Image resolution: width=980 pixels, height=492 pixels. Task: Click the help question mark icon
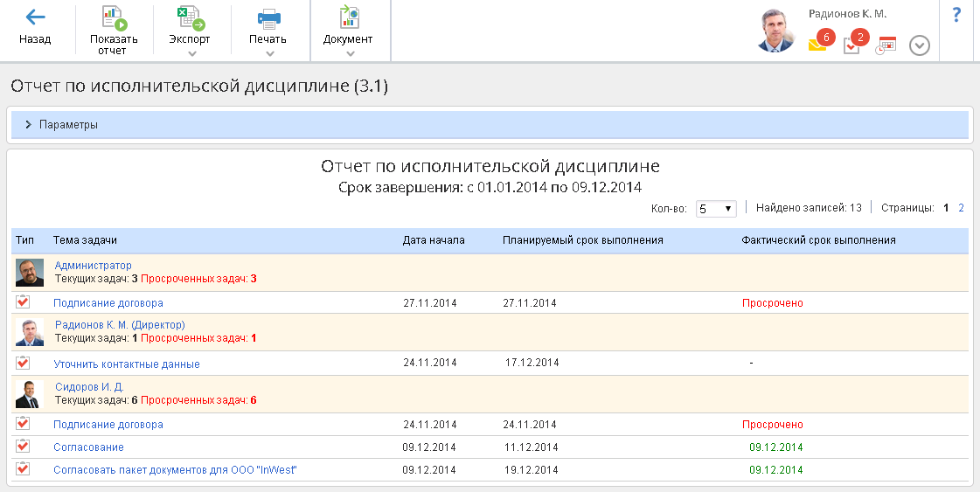pyautogui.click(x=956, y=15)
